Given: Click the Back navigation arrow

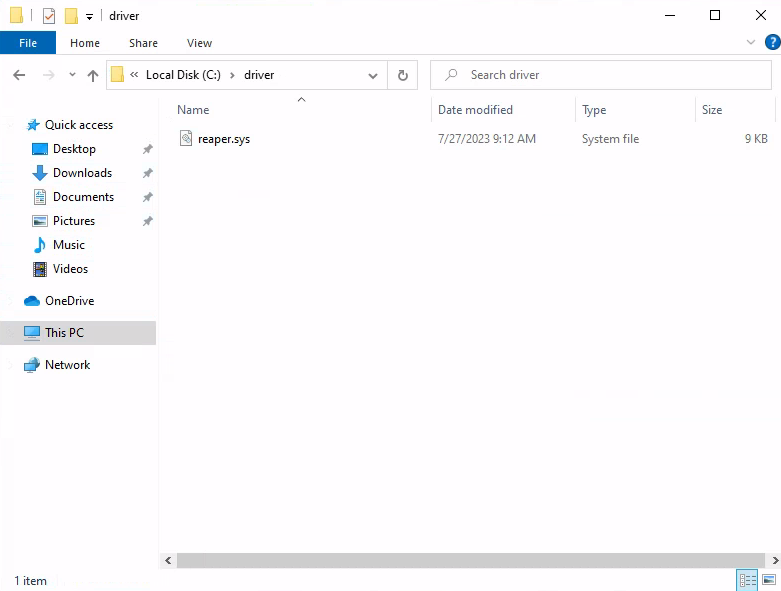Looking at the screenshot, I should (19, 75).
